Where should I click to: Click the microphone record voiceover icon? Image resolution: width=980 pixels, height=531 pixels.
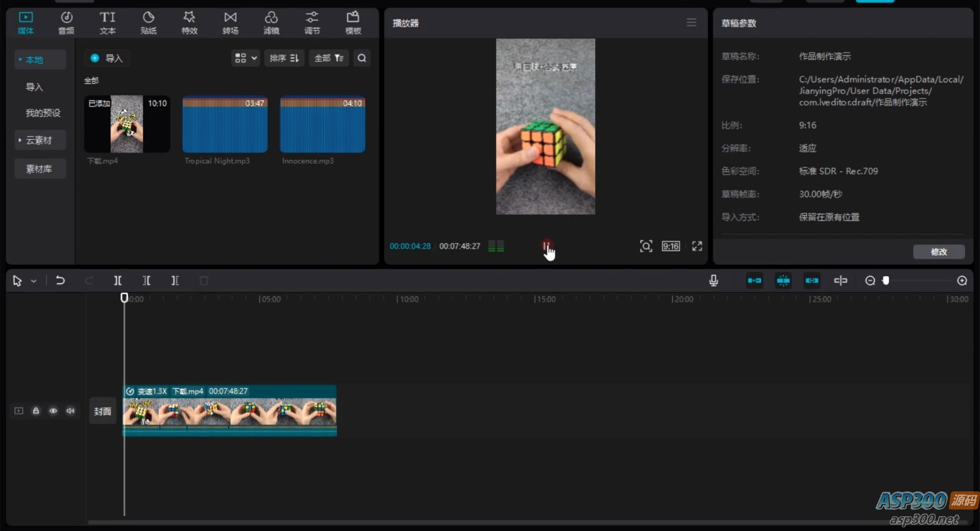(x=713, y=281)
